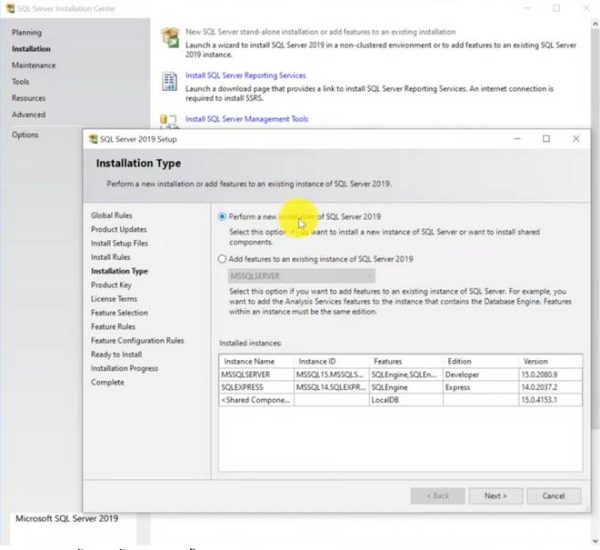Click Install SQL Server Management Tools link
The height and width of the screenshot is (550, 600).
pos(247,119)
